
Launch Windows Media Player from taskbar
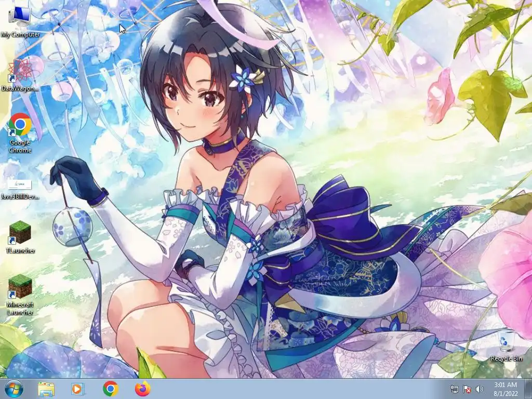(x=77, y=389)
